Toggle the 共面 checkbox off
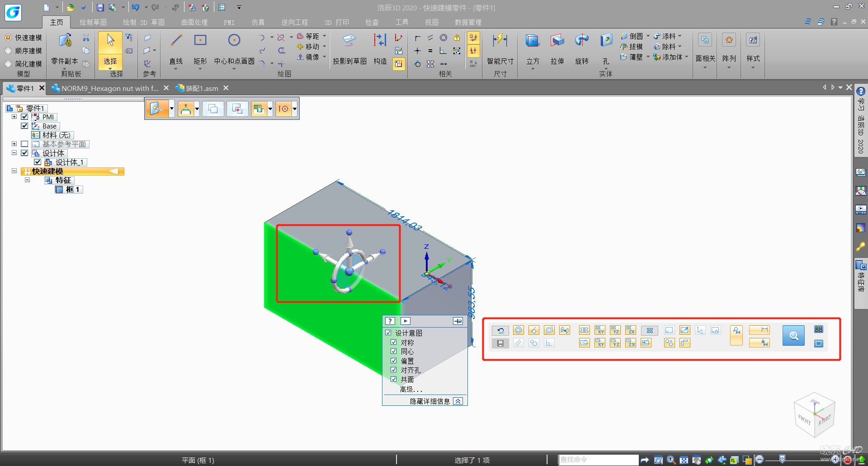This screenshot has width=868, height=466. [x=393, y=380]
